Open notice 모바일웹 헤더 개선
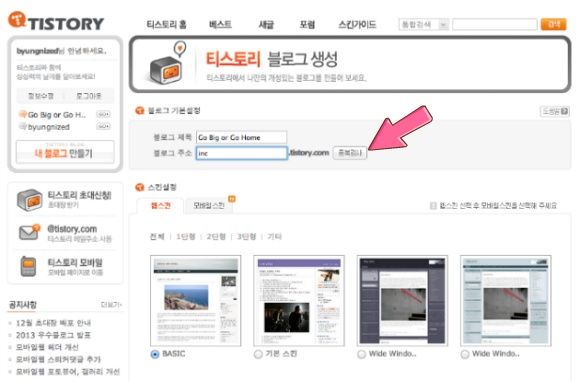Screen dimensions: 580x381 47,347
